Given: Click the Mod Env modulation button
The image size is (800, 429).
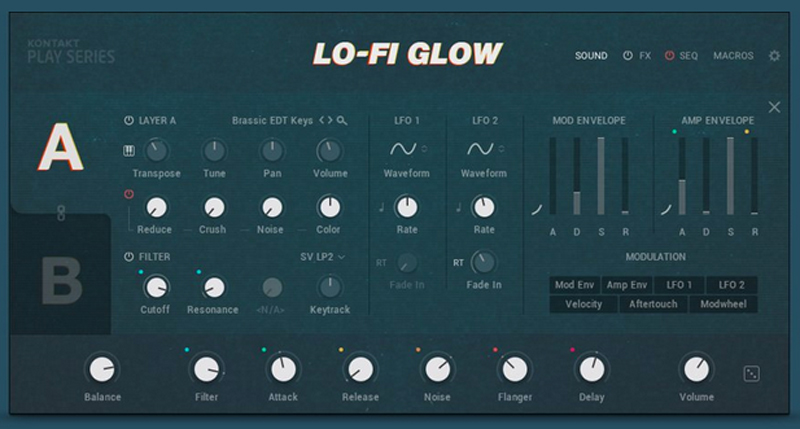Looking at the screenshot, I should click(x=574, y=285).
